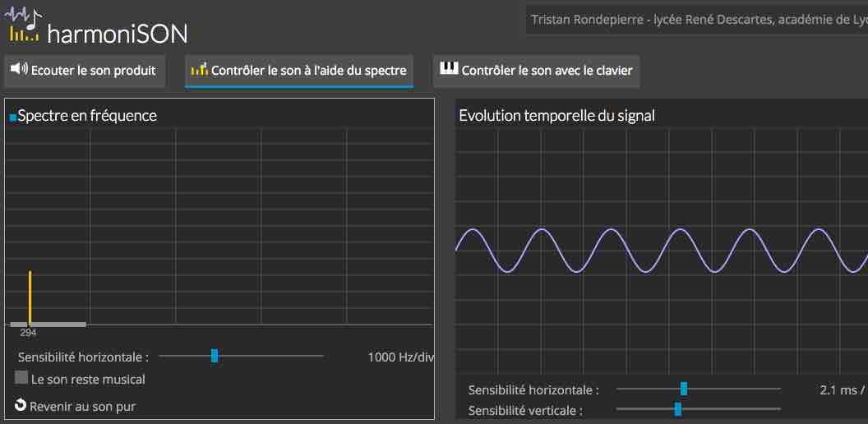Click the Tristan Rondepierre author banner
The height and width of the screenshot is (424, 868).
(x=697, y=21)
